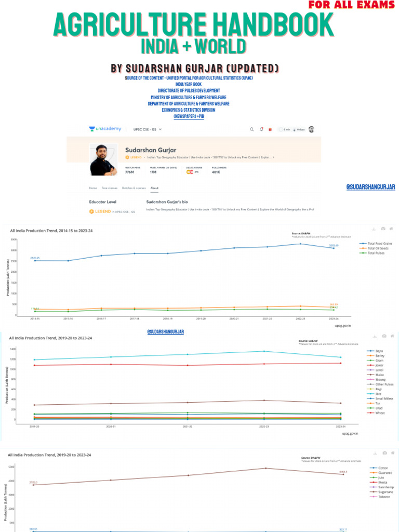Click camera icon on the Sugarcane chart
The height and width of the screenshot is (532, 399).
(384, 453)
